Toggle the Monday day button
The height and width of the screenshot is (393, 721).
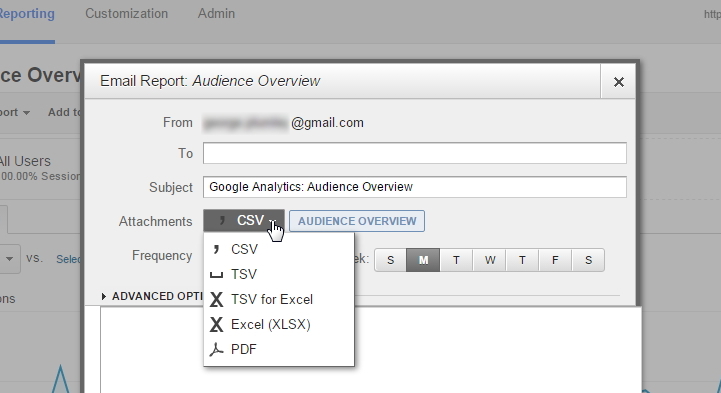click(423, 260)
